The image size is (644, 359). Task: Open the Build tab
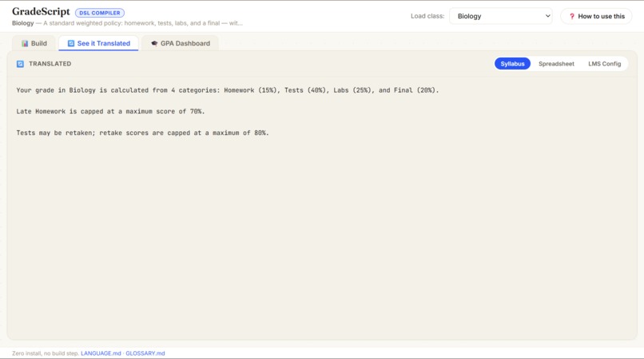tap(34, 43)
